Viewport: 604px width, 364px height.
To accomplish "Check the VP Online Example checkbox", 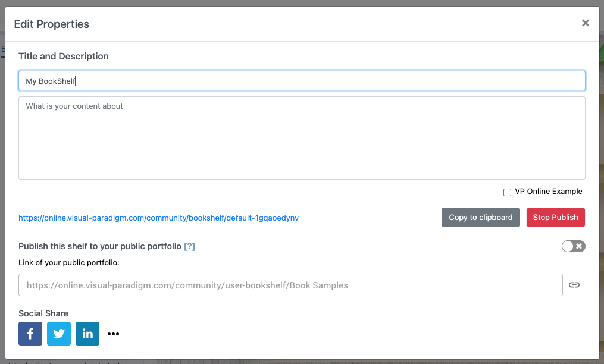I will [507, 192].
